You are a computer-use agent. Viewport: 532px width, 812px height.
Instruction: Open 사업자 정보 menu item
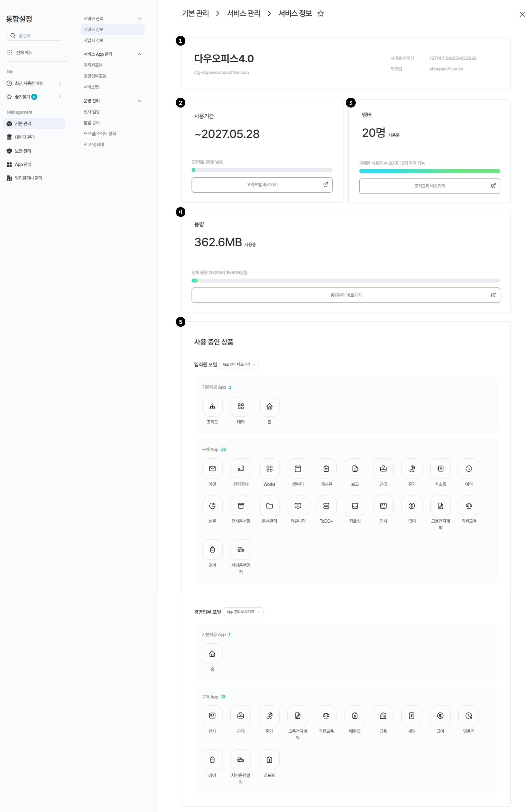(94, 40)
